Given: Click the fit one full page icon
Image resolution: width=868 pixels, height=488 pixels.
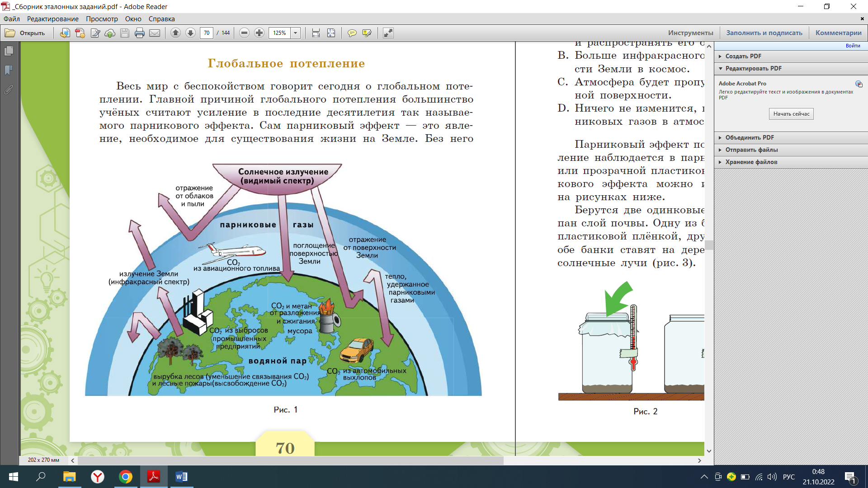Looking at the screenshot, I should [x=331, y=33].
